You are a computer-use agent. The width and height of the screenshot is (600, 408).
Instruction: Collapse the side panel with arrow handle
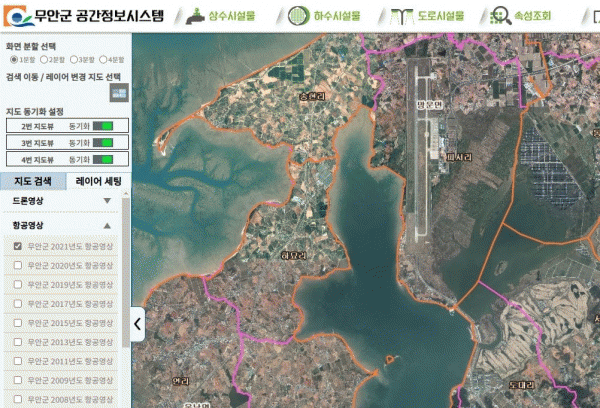(137, 324)
